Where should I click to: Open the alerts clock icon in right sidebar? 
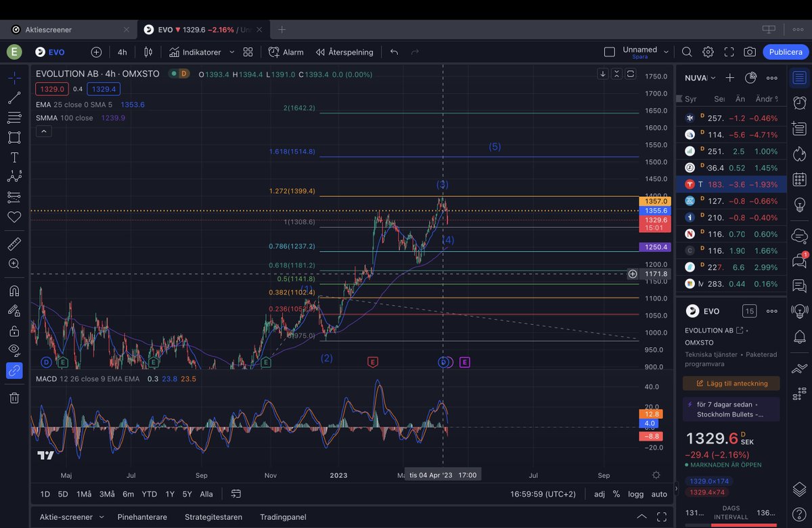point(799,102)
